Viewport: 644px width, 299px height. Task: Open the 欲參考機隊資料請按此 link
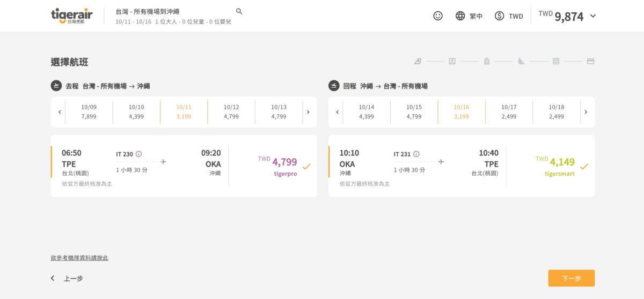[79, 258]
